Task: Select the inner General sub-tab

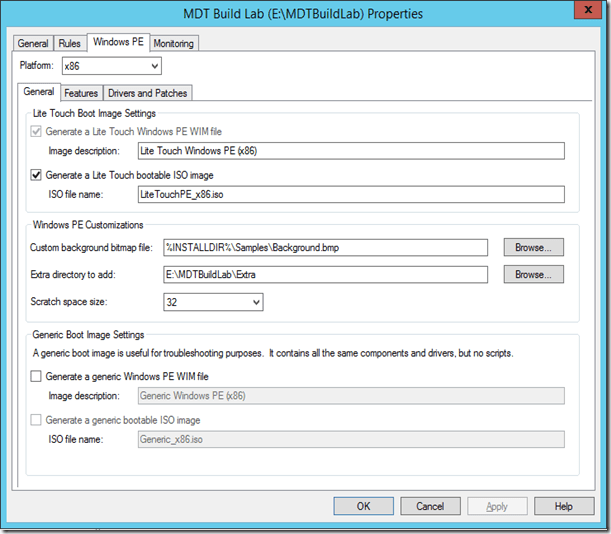Action: tap(40, 92)
